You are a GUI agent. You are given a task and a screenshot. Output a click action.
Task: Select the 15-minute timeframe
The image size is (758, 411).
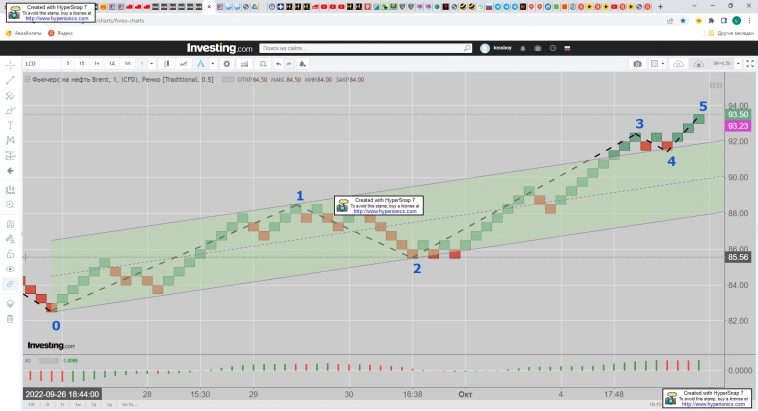[82, 63]
